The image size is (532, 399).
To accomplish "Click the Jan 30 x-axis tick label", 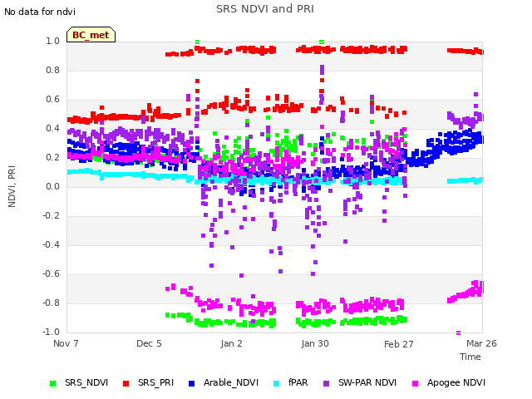I will 315,343.
